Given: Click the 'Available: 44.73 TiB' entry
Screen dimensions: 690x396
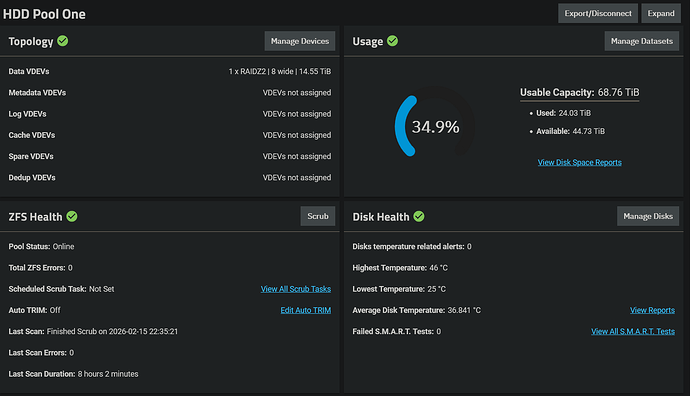Looking at the screenshot, I should pos(570,131).
